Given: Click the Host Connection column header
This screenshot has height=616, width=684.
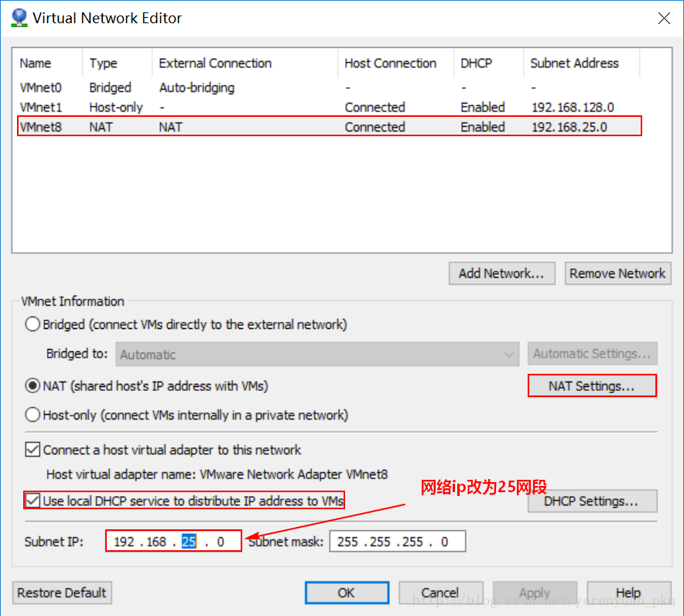Looking at the screenshot, I should 396,63.
